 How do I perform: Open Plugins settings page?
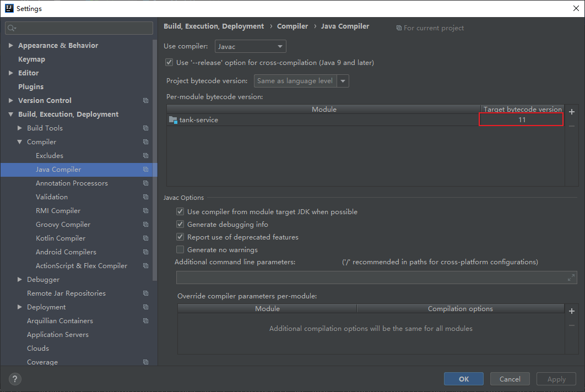point(31,87)
